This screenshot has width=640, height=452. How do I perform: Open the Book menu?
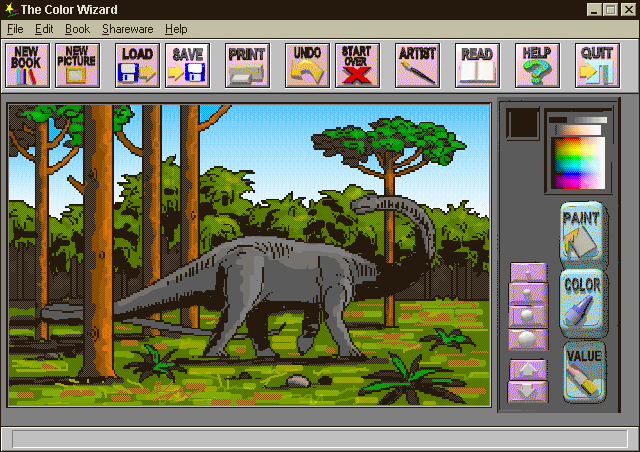(77, 29)
